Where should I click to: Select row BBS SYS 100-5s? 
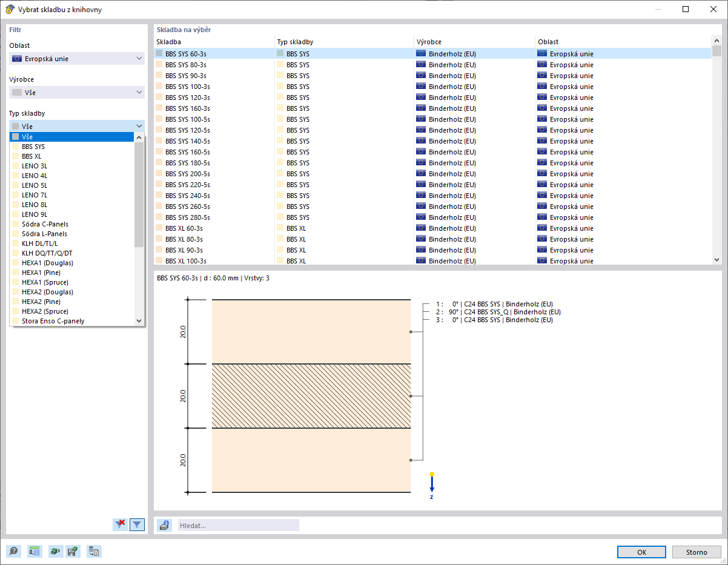(x=432, y=119)
